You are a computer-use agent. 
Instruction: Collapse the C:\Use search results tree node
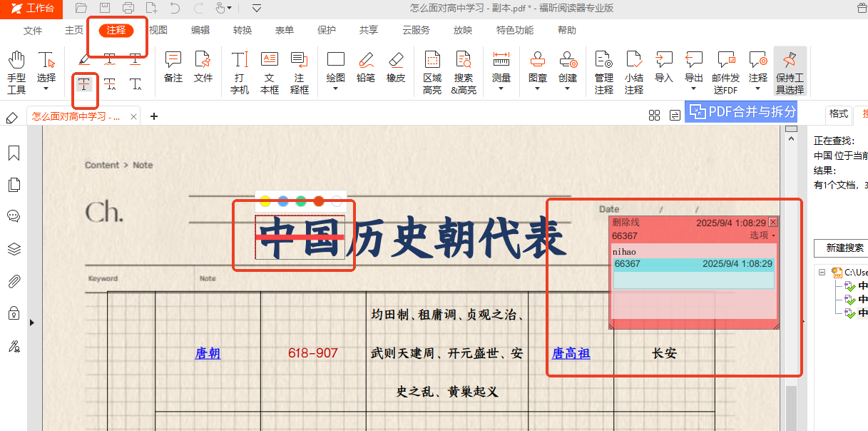click(822, 272)
